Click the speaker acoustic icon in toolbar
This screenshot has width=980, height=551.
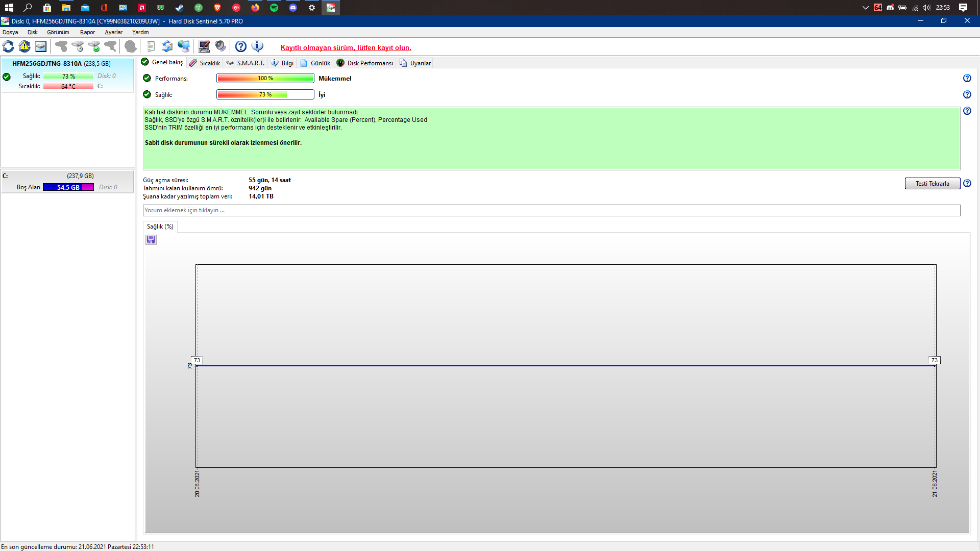click(220, 46)
